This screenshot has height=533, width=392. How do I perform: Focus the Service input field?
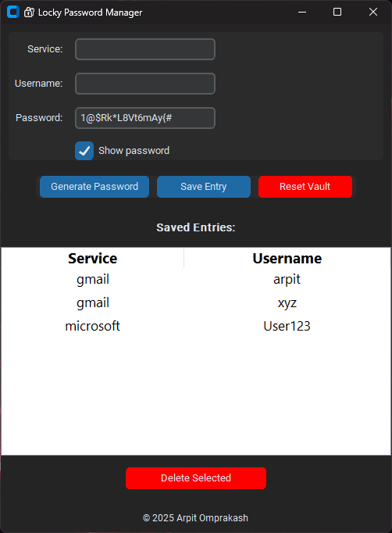[145, 49]
